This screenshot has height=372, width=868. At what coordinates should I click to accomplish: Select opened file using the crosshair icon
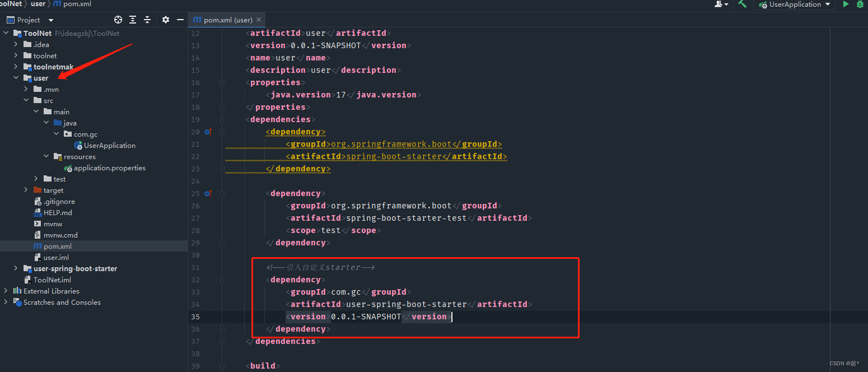coord(118,20)
